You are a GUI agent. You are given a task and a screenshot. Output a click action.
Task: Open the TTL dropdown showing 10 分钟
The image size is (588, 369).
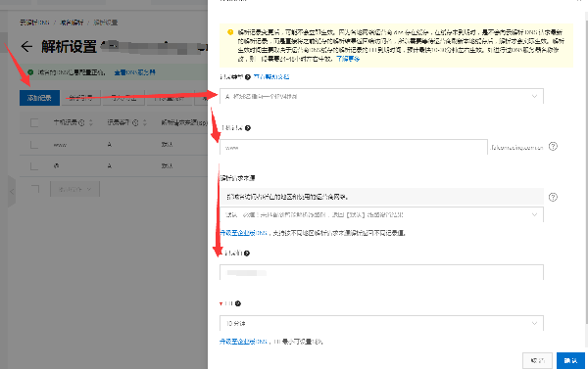tap(381, 323)
